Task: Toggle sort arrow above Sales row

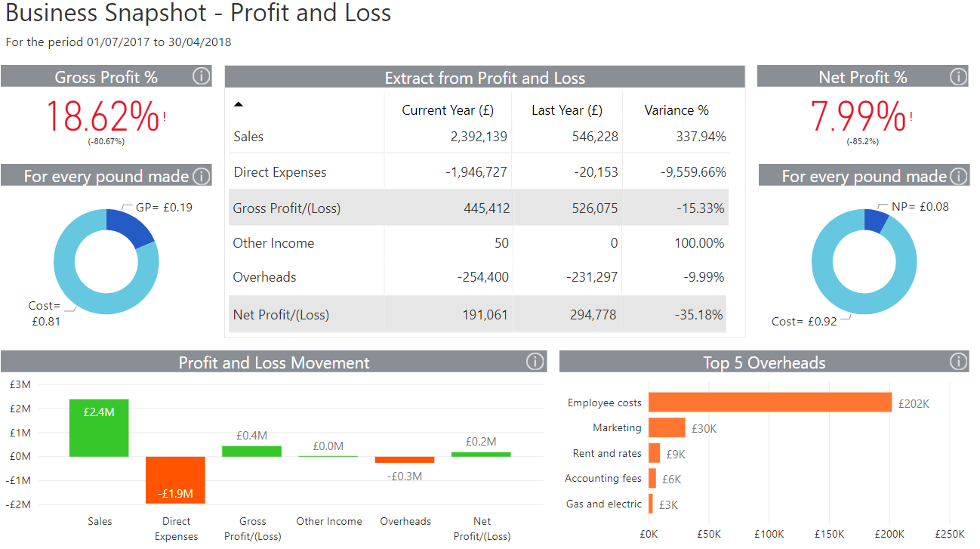Action: 239,104
